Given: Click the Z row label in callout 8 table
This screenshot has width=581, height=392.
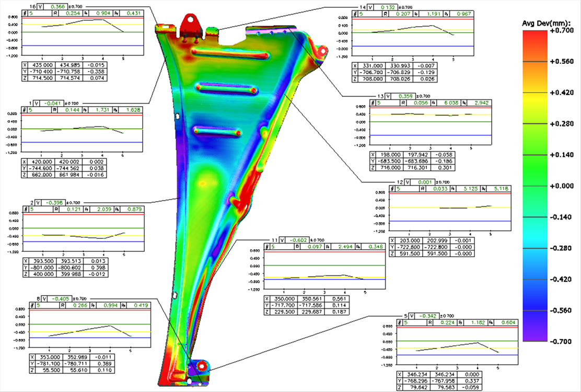Looking at the screenshot, I should 26,370.
